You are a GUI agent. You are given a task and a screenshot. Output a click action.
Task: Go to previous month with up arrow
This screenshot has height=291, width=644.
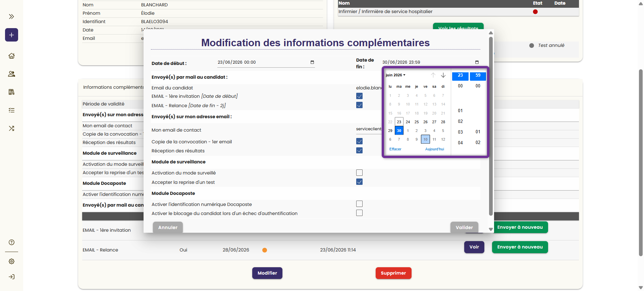pyautogui.click(x=433, y=75)
